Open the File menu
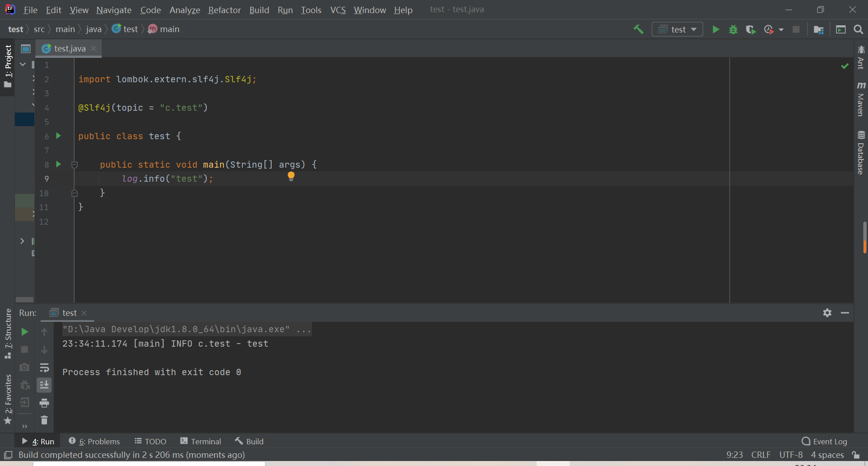 point(30,9)
